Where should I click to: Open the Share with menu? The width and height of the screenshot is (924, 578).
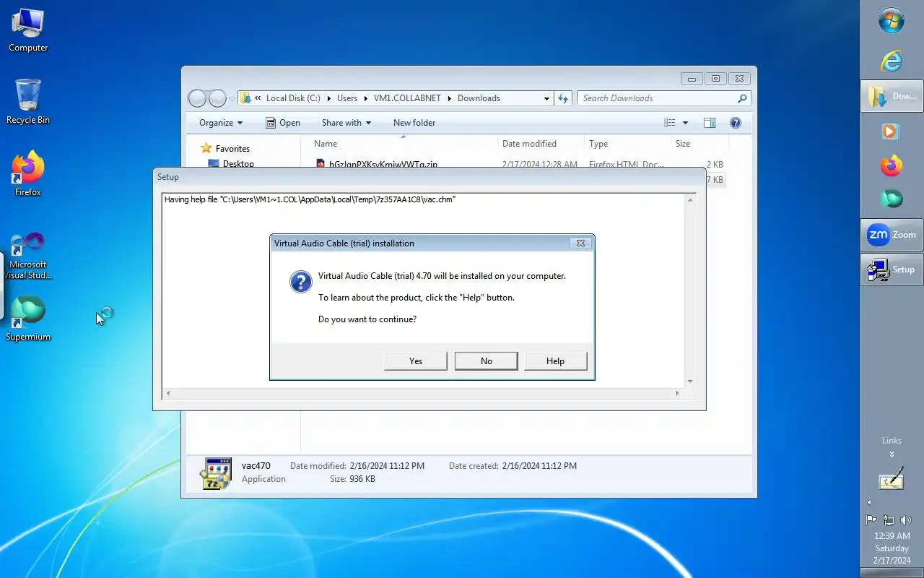click(x=346, y=123)
